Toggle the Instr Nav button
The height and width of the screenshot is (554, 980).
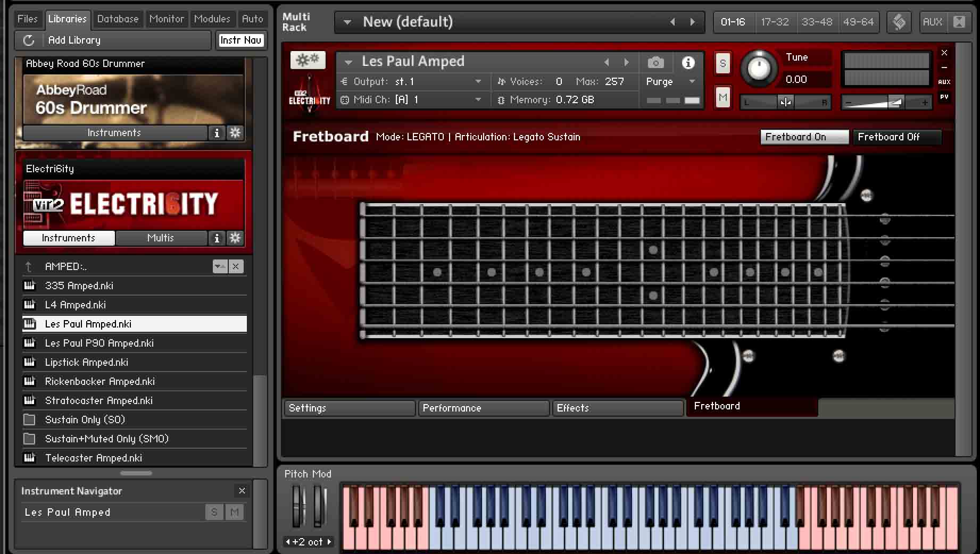coord(241,40)
